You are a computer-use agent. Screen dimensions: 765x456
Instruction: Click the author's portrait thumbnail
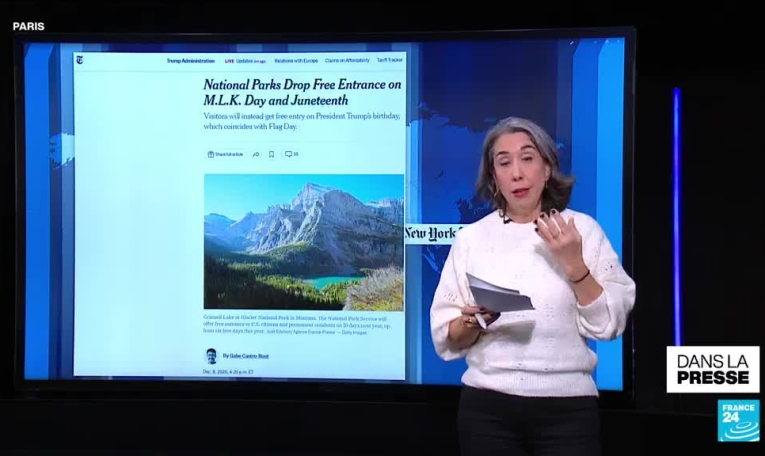(211, 356)
